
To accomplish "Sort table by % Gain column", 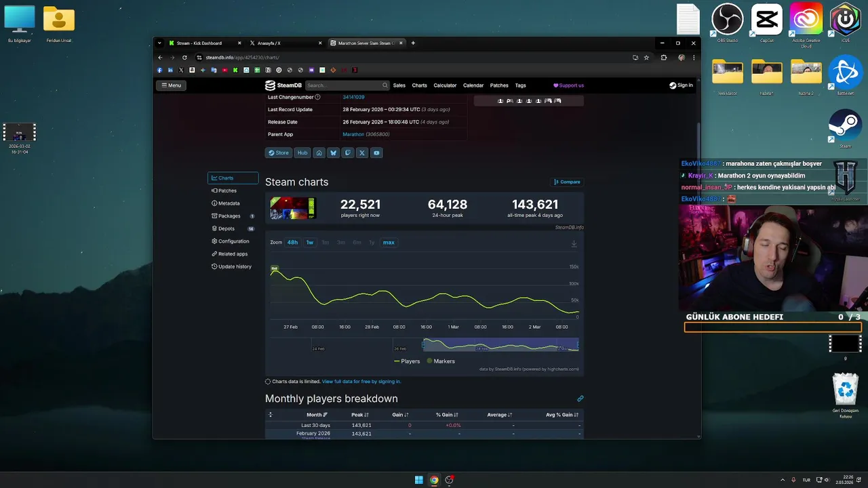I will pos(447,415).
